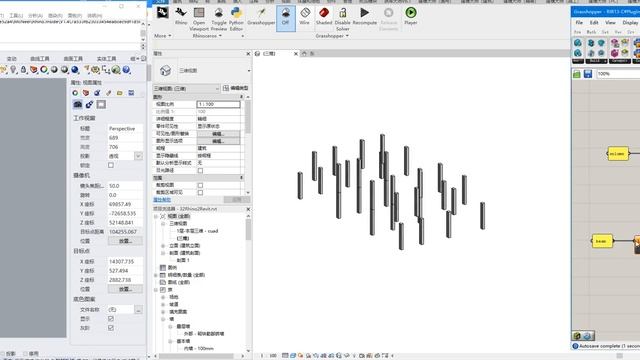
Task: Switch to the {3D} view tab
Action: 269,53
